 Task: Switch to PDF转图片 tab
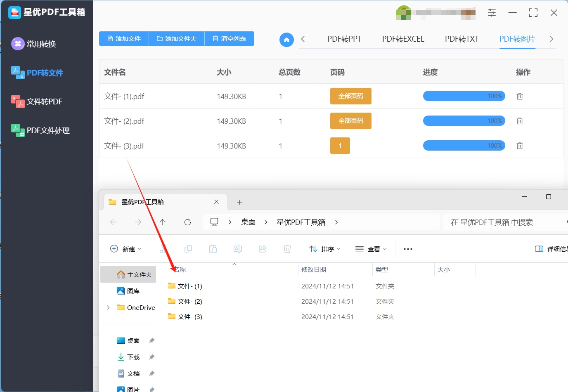pos(517,39)
